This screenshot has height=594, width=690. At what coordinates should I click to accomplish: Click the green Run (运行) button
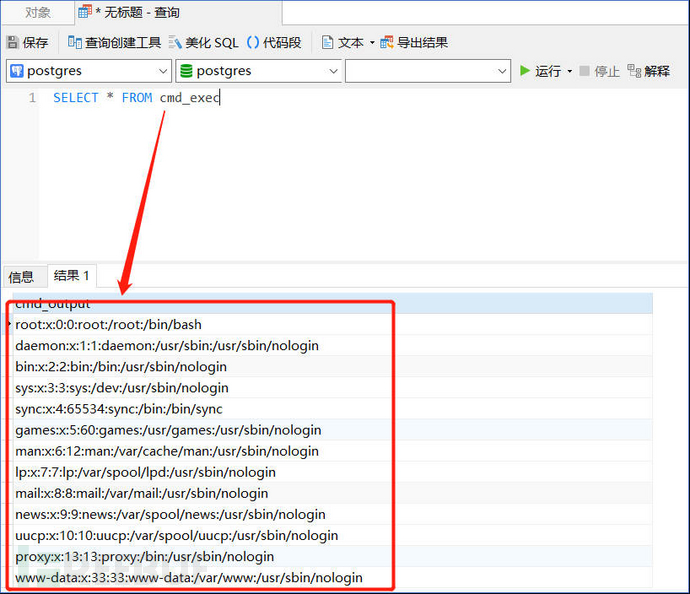540,71
